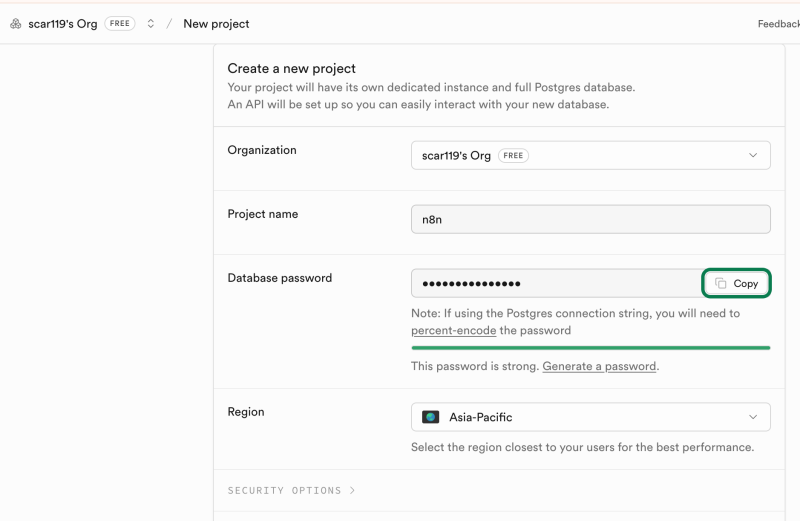Image resolution: width=800 pixels, height=521 pixels.
Task: Open the Region dropdown showing Asia-Pacific
Action: tap(590, 417)
